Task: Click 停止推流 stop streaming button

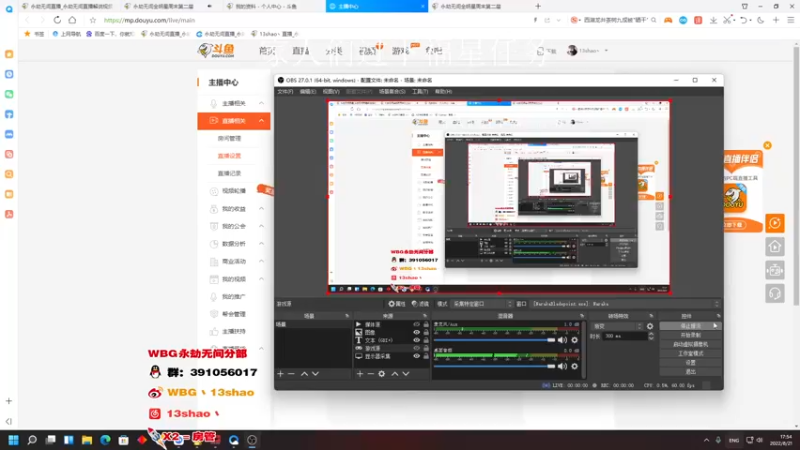Action: 690,326
